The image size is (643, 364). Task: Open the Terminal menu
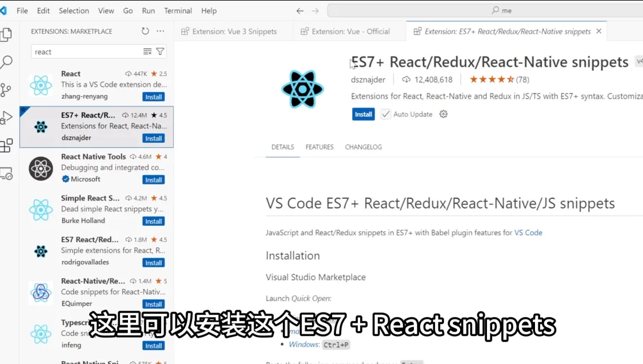[x=178, y=11]
